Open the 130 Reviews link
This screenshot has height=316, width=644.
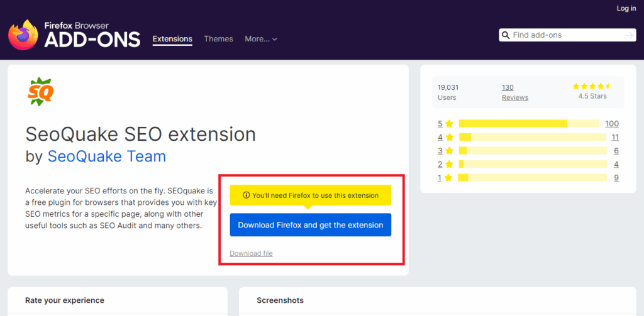click(515, 92)
